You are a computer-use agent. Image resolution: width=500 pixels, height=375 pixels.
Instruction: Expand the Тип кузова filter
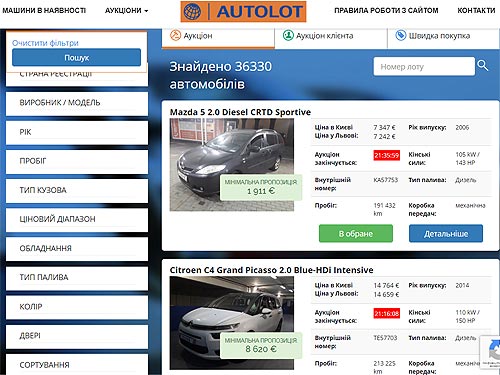pos(77,191)
